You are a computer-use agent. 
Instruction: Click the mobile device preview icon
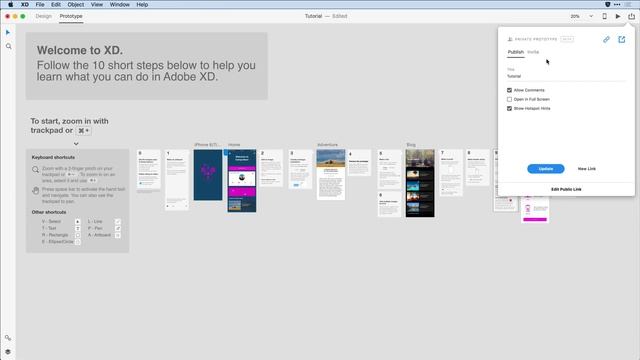point(604,16)
